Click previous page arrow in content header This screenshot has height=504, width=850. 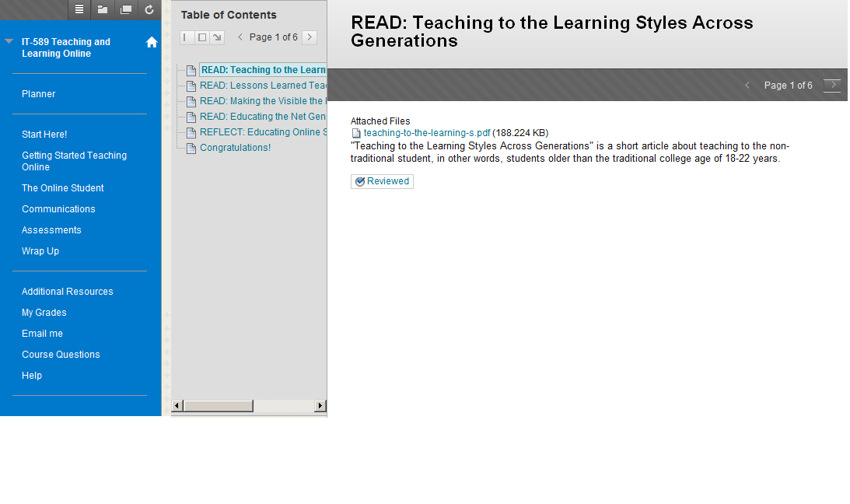(x=747, y=86)
